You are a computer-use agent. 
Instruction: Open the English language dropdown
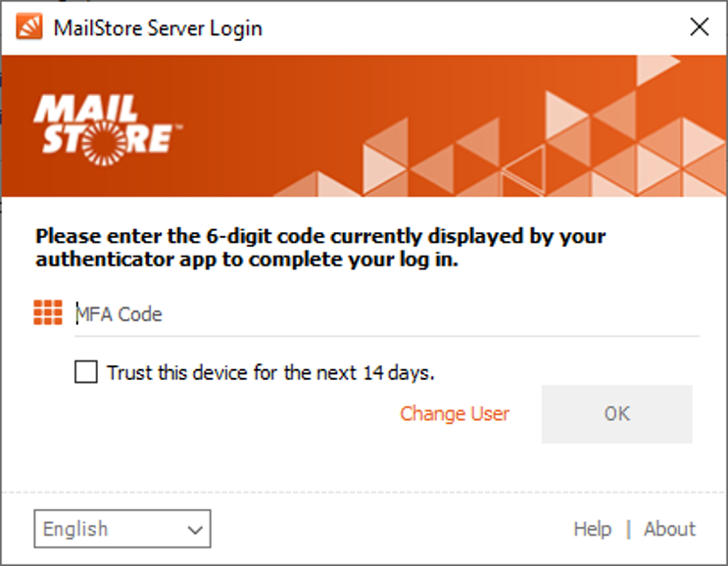coord(122,530)
